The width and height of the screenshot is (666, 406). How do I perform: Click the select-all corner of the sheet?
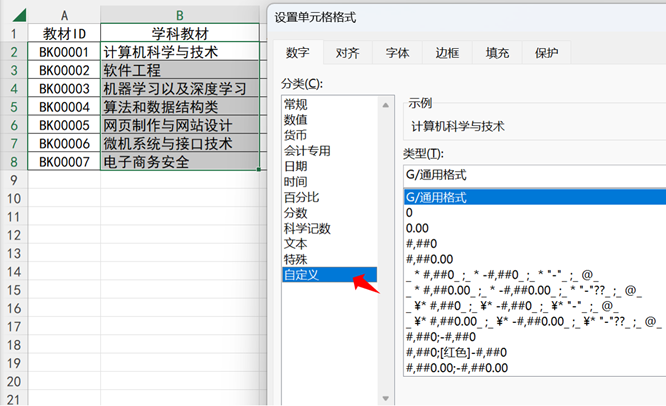(14, 15)
